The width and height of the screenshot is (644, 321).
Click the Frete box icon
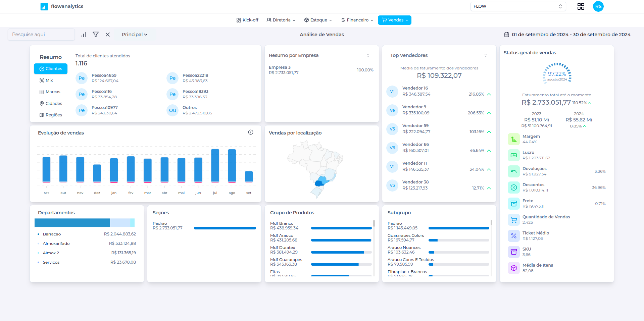tap(514, 204)
